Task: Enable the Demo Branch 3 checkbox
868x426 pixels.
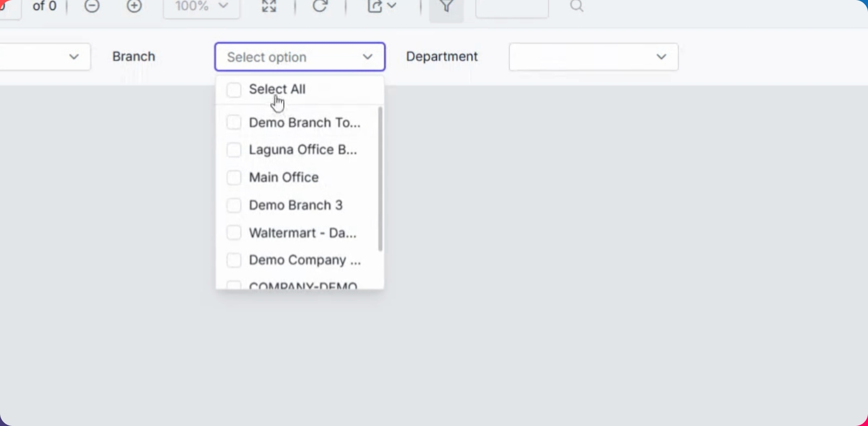Action: click(x=234, y=205)
